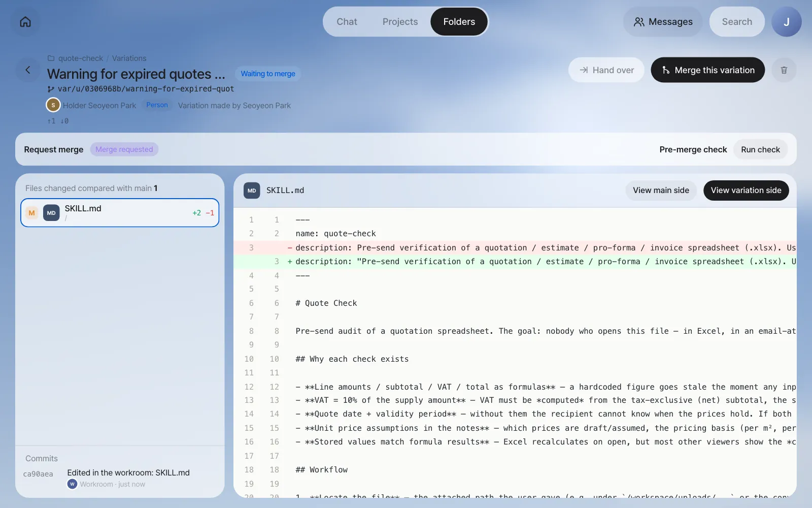Click the Workroom avatar under Commits
The width and height of the screenshot is (812, 508).
click(x=72, y=484)
